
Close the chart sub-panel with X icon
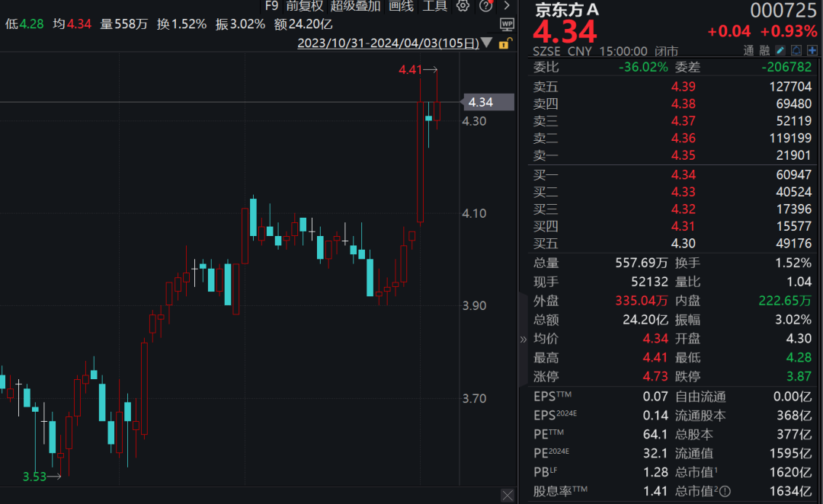pyautogui.click(x=508, y=496)
